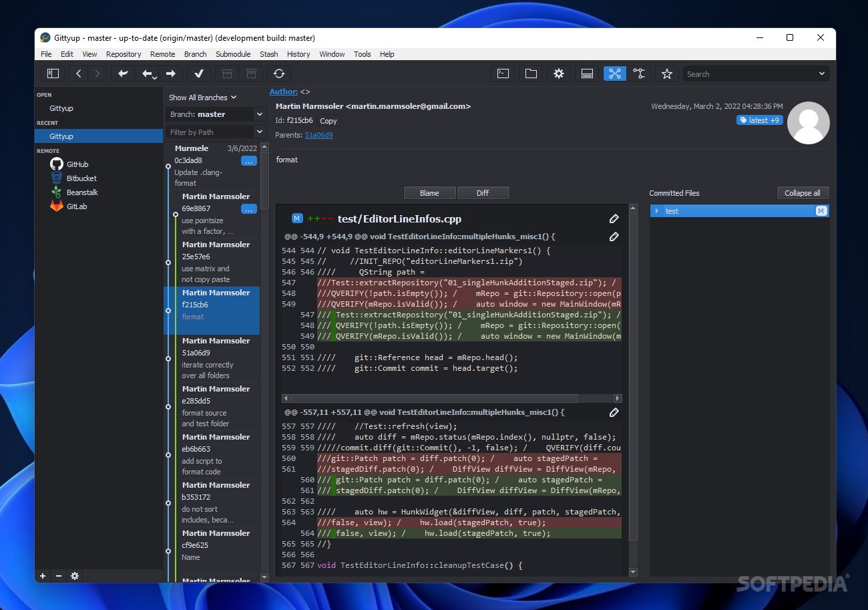Viewport: 868px width, 610px height.
Task: Open the GitLab remote
Action: pyautogui.click(x=77, y=206)
